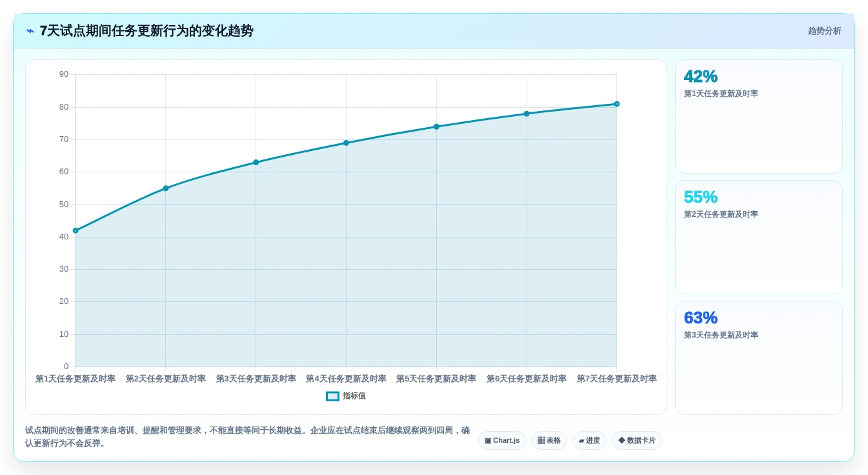Select the Chart.js tag chip
This screenshot has height=475, width=868.
tap(502, 440)
